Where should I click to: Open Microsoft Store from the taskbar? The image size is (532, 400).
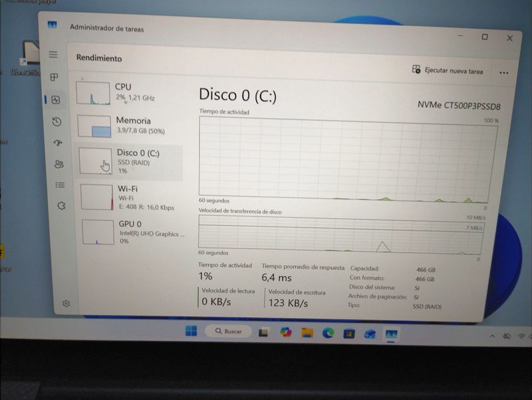click(x=348, y=334)
